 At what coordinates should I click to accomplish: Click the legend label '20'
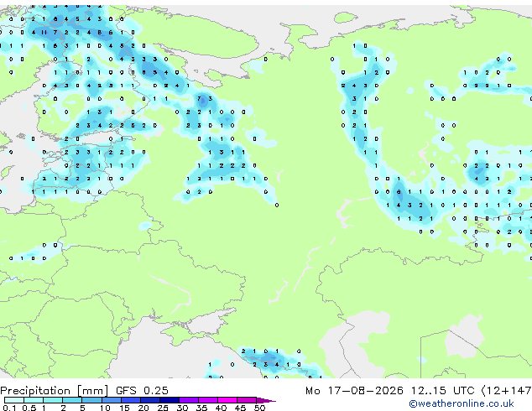coord(143,408)
